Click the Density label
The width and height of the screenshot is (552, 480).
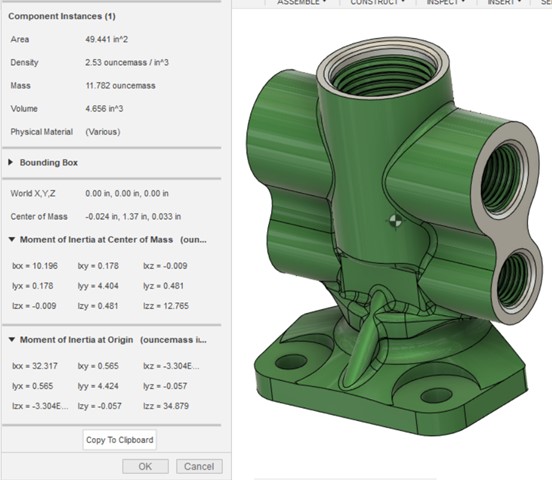point(24,63)
